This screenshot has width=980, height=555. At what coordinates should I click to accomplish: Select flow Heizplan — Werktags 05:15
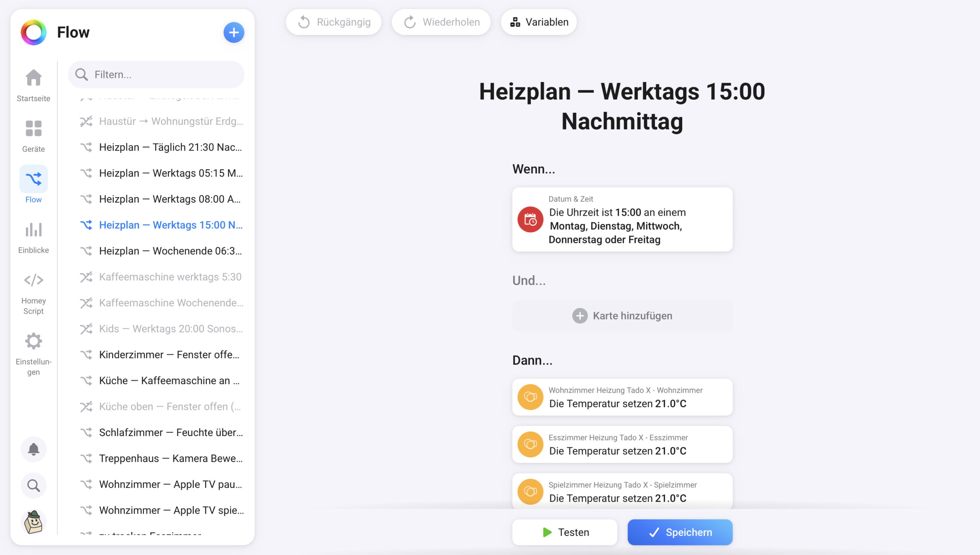point(161,173)
